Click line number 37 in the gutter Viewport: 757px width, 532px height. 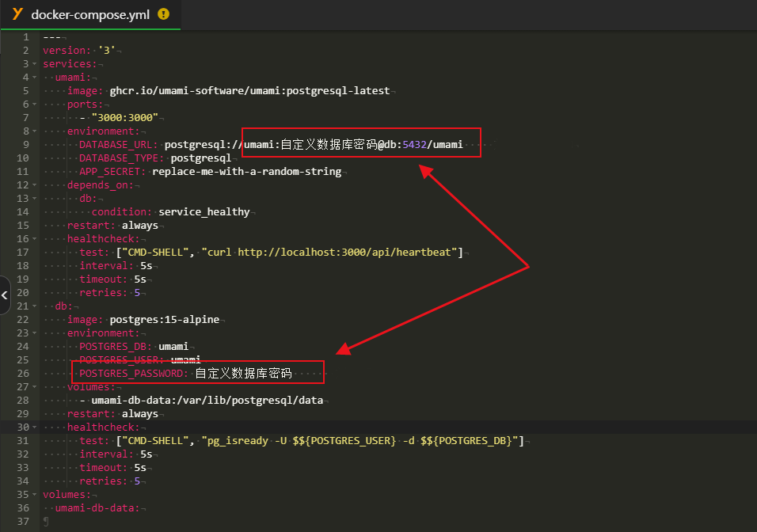pyautogui.click(x=23, y=522)
